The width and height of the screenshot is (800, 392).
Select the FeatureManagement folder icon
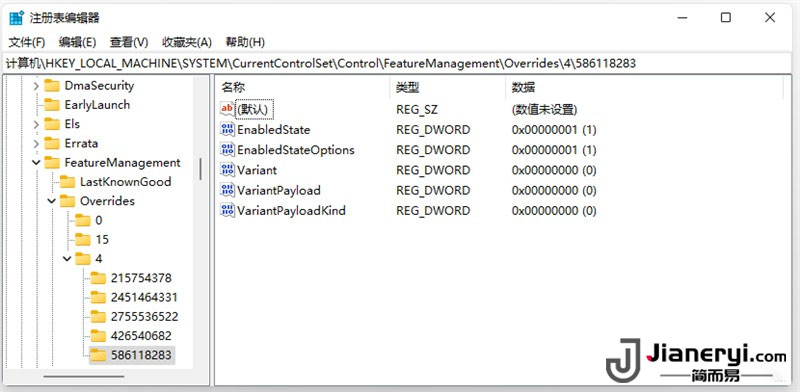[52, 162]
